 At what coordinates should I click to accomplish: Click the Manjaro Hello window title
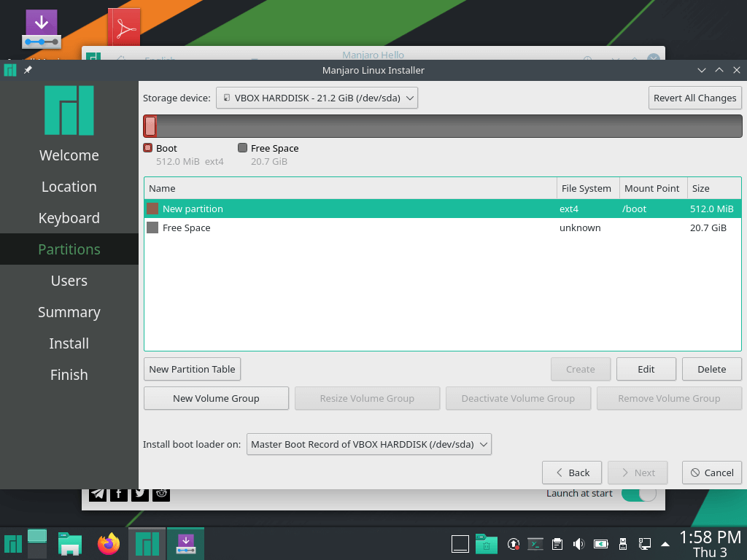[373, 55]
